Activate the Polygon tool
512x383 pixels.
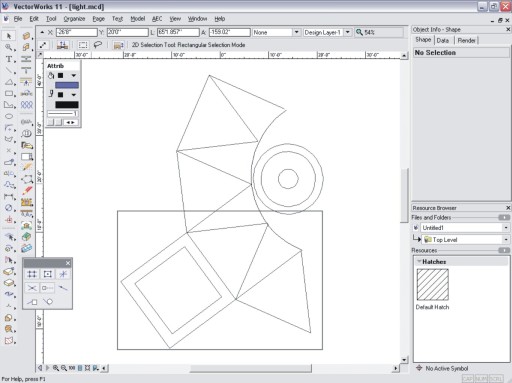9,105
